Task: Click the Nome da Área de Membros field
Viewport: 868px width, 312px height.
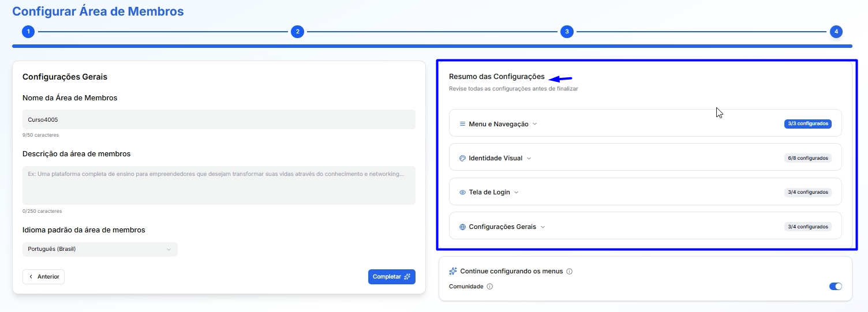Action: tap(219, 120)
